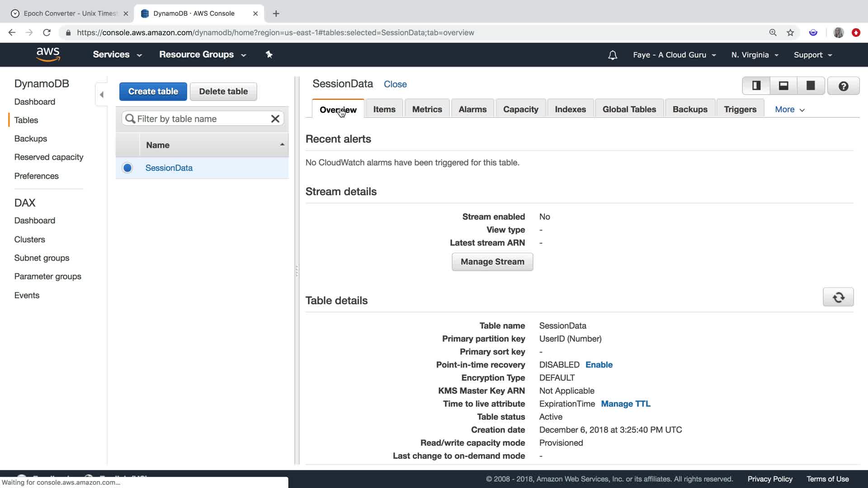The height and width of the screenshot is (488, 868).
Task: Clear the table name filter X icon
Action: click(275, 119)
